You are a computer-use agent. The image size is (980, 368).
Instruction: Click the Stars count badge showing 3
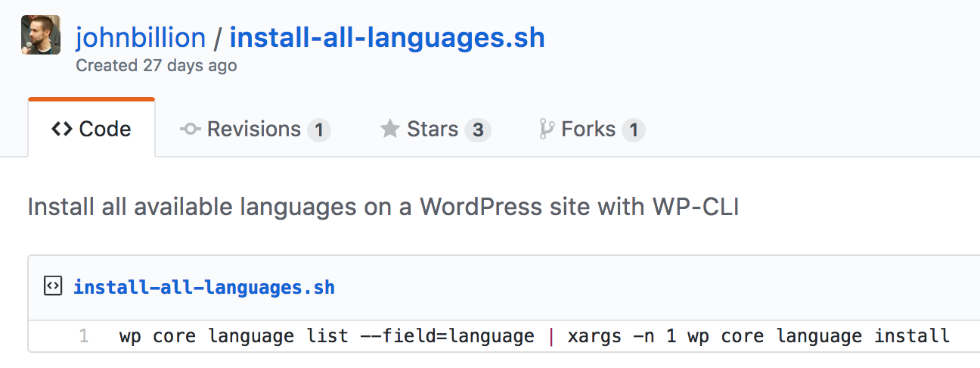tap(477, 130)
